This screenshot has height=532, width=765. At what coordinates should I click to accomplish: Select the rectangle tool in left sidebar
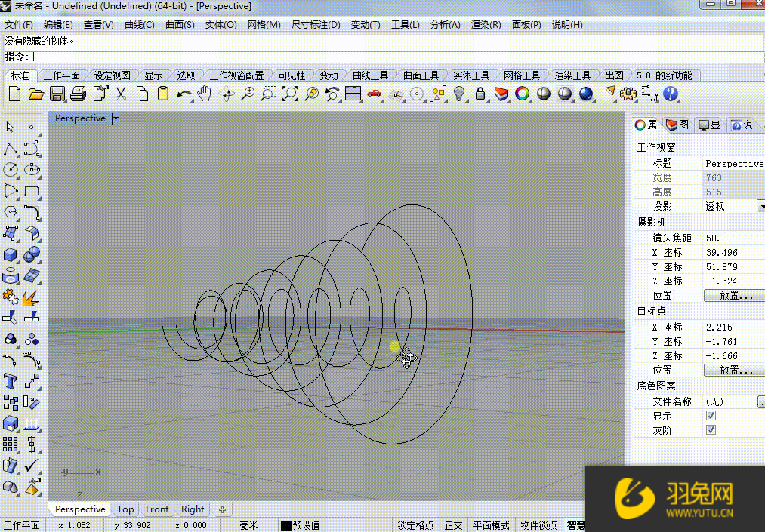coord(32,191)
